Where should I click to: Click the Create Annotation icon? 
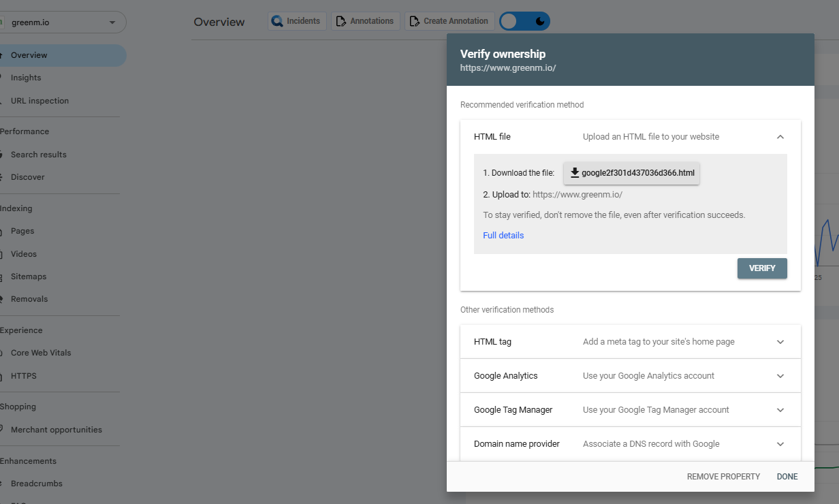click(413, 21)
